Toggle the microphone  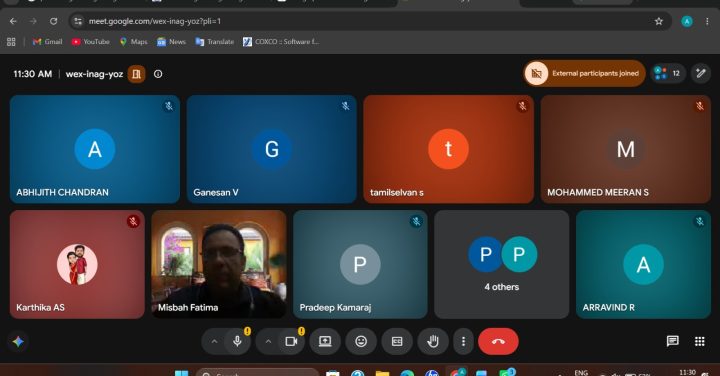(x=237, y=342)
